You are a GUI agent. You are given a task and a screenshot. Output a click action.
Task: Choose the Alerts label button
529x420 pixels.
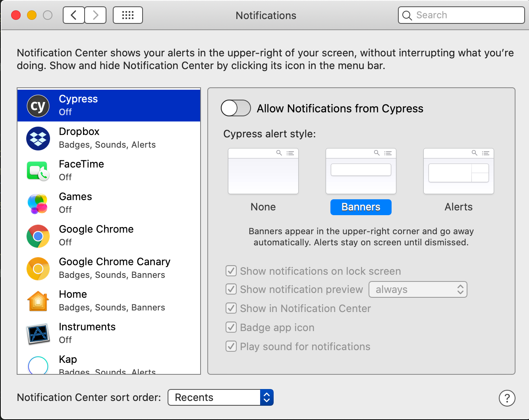pyautogui.click(x=459, y=207)
